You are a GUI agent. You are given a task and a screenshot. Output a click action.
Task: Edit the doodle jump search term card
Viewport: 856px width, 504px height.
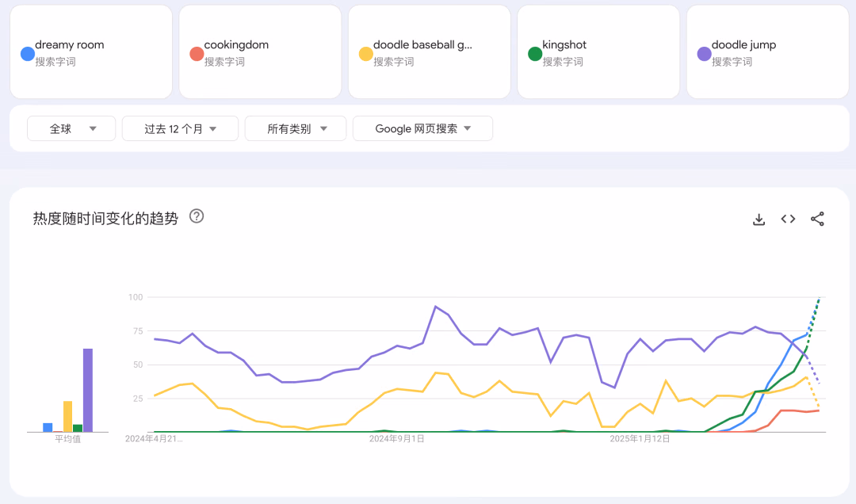pyautogui.click(x=768, y=52)
